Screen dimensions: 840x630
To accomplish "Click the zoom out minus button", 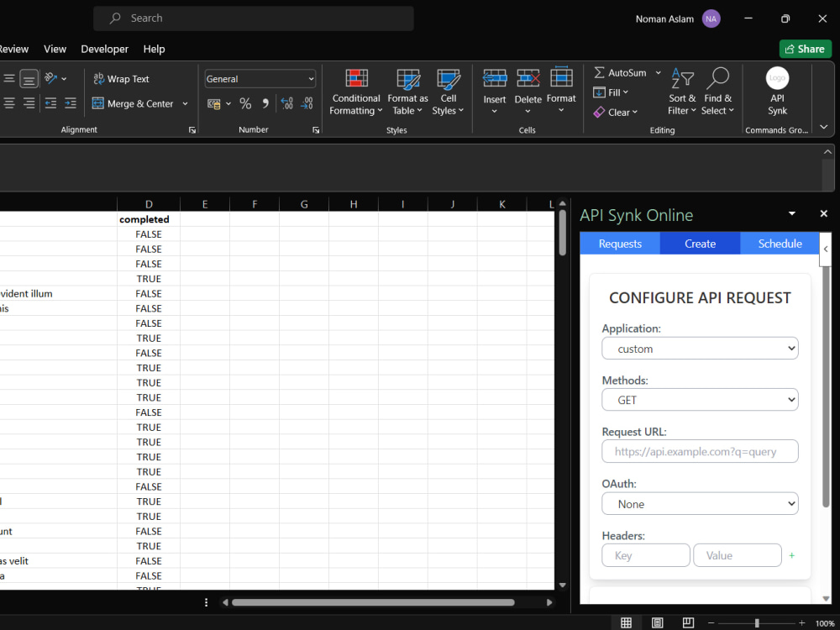I will click(x=711, y=623).
